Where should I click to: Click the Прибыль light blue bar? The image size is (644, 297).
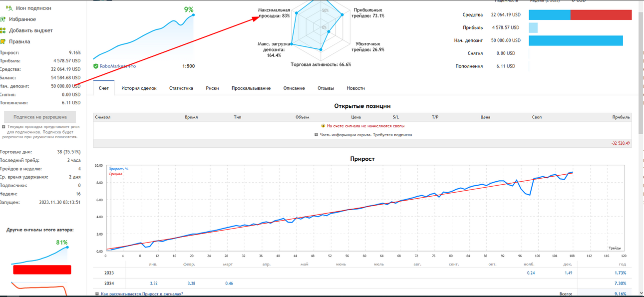click(533, 28)
